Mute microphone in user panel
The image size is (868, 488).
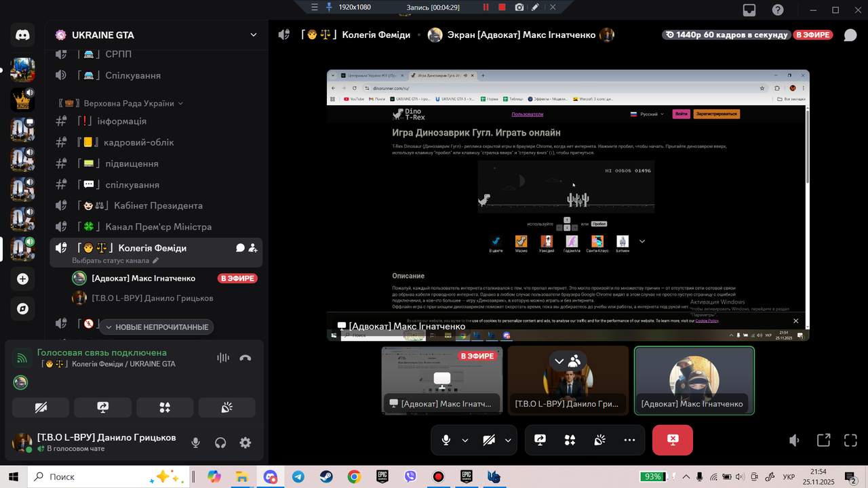click(195, 443)
